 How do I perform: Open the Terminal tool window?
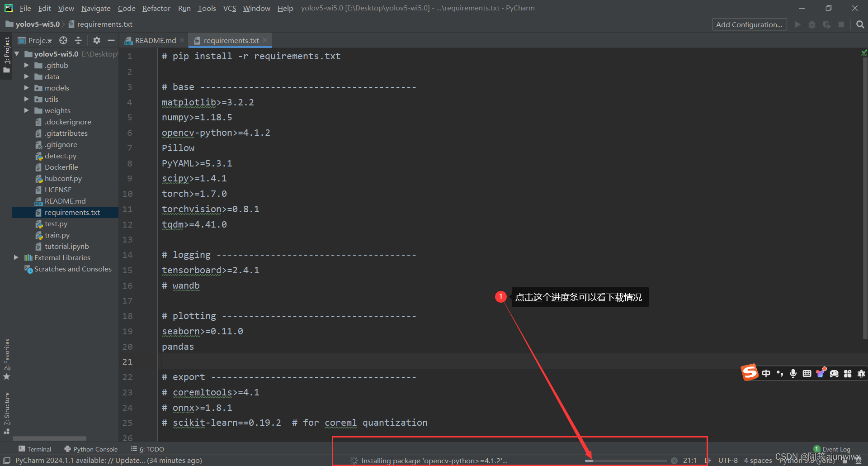tap(35, 449)
